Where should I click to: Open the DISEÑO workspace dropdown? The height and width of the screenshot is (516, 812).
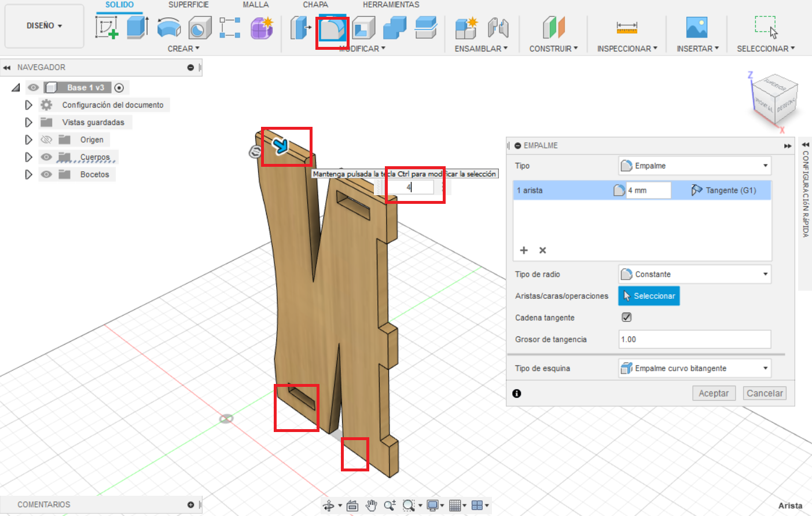pyautogui.click(x=44, y=26)
